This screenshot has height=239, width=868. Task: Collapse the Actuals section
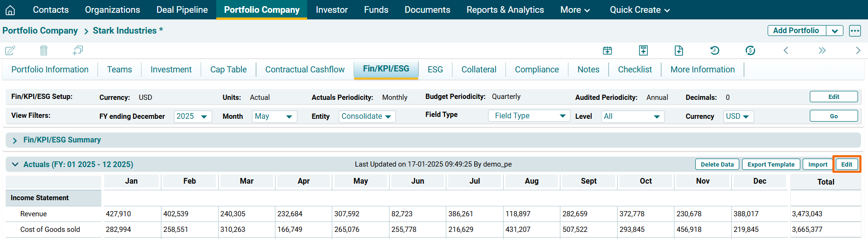[x=15, y=165]
